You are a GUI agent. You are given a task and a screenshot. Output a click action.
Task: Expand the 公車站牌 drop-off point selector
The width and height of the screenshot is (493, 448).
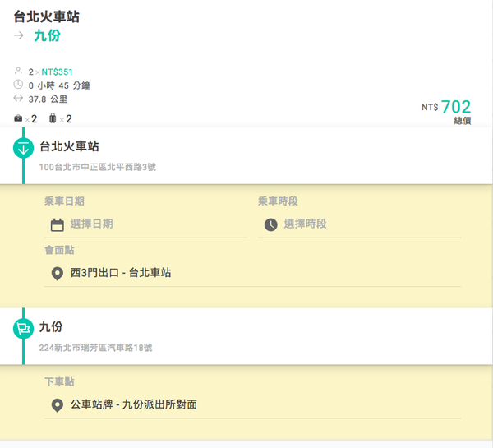134,404
